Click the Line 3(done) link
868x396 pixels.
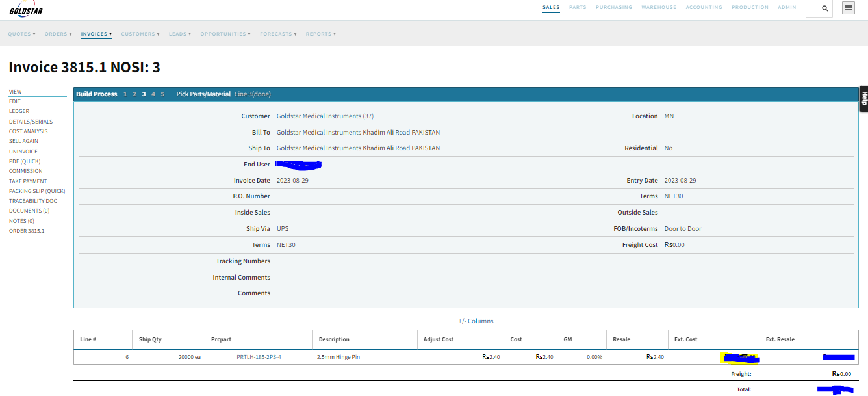(253, 94)
